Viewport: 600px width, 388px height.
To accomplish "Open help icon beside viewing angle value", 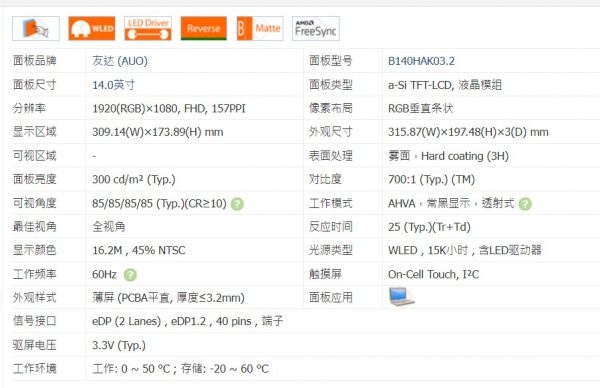I will [x=237, y=204].
